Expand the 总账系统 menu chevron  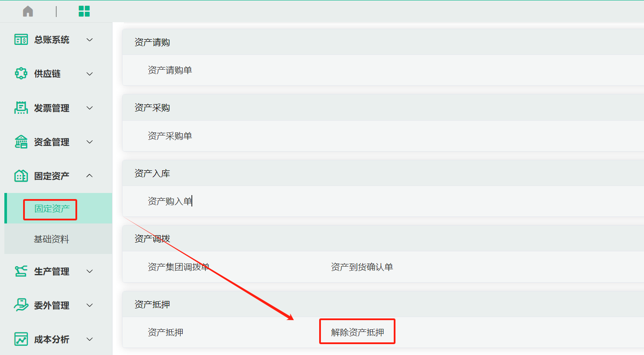coord(90,40)
